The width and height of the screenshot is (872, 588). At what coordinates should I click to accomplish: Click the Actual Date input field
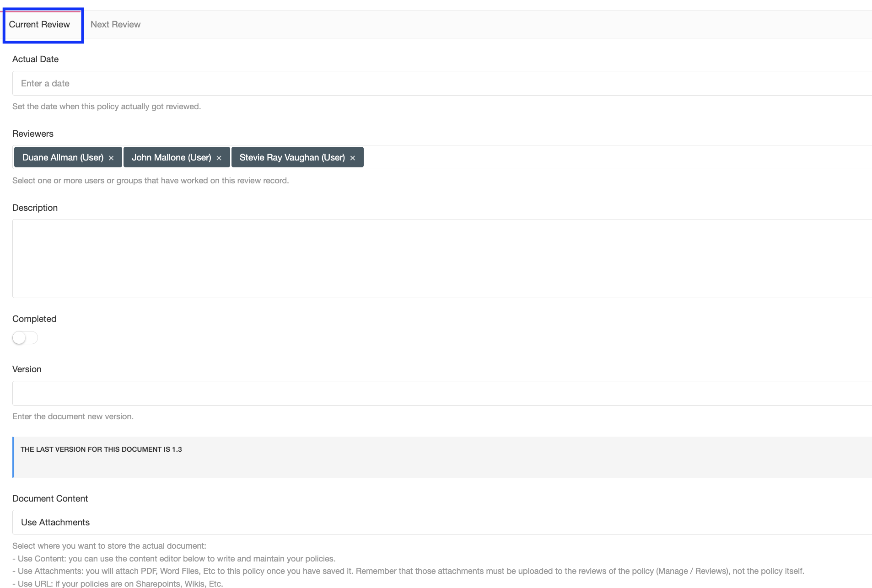click(x=442, y=83)
